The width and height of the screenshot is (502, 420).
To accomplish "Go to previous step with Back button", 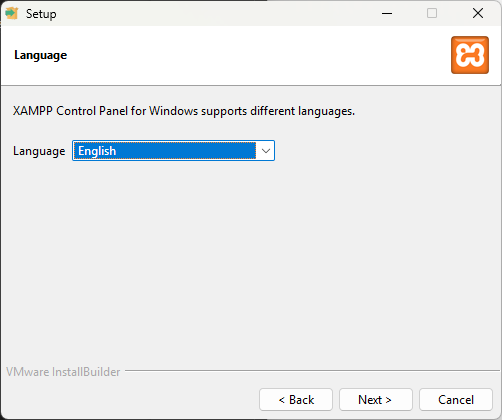I will pos(296,399).
